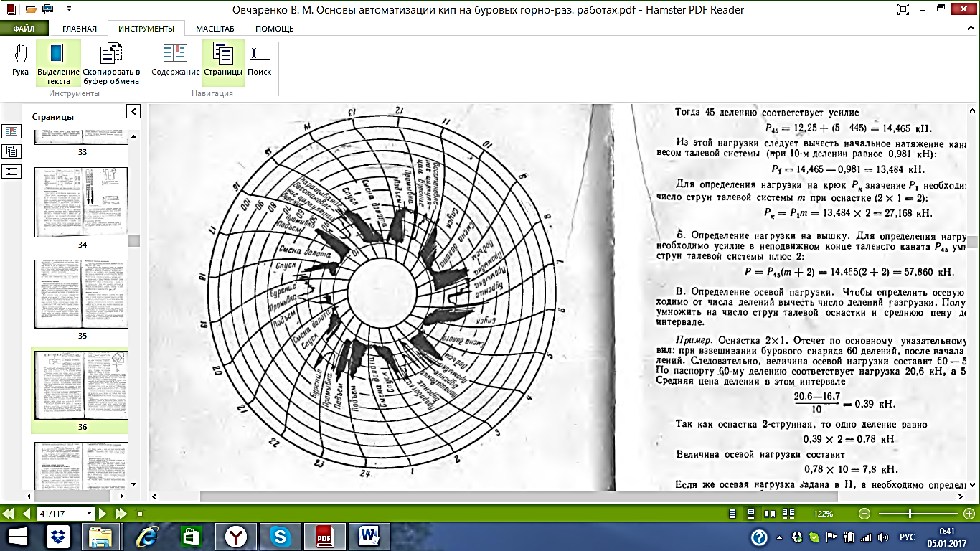Click the zoom slider handle

click(x=910, y=514)
